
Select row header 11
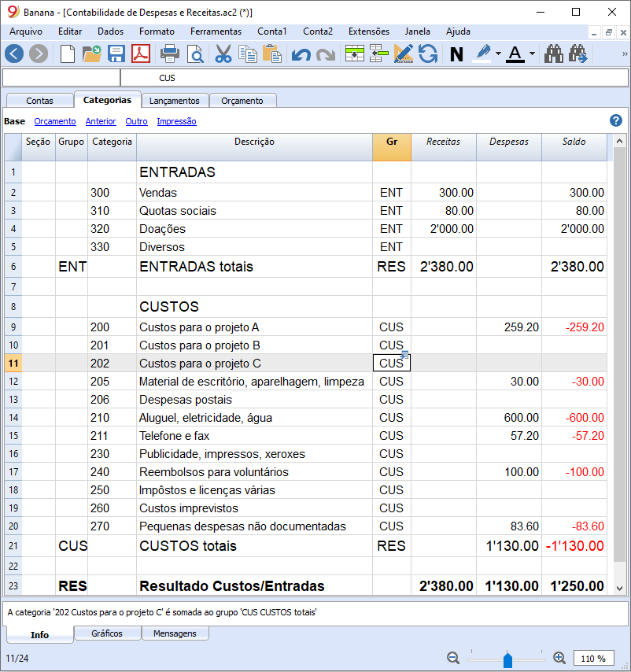click(x=13, y=364)
